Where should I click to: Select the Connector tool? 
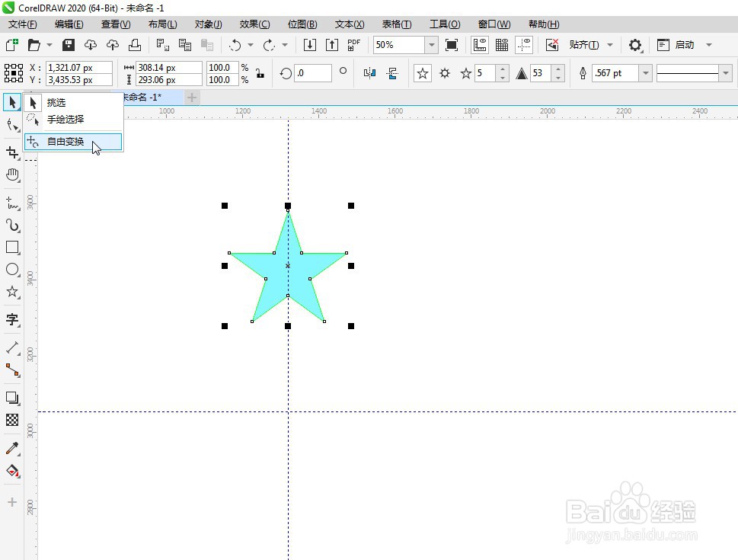[x=12, y=370]
